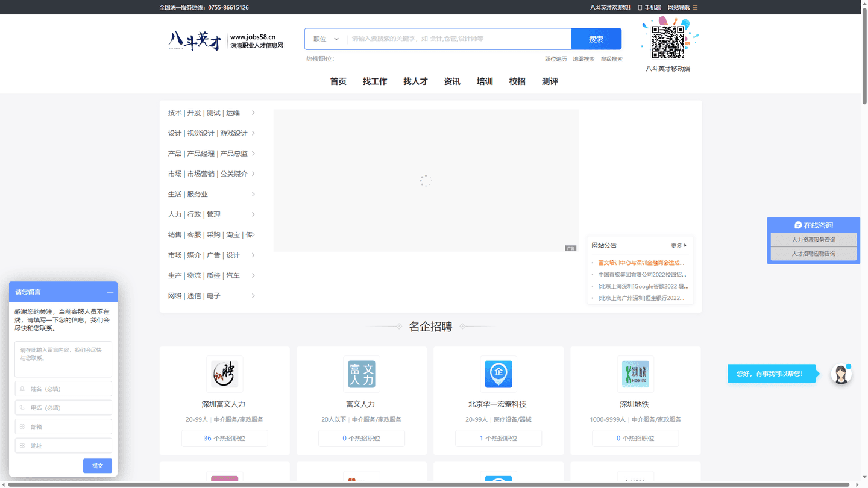Focus the keyword search input field
The image size is (868, 488).
pyautogui.click(x=459, y=39)
